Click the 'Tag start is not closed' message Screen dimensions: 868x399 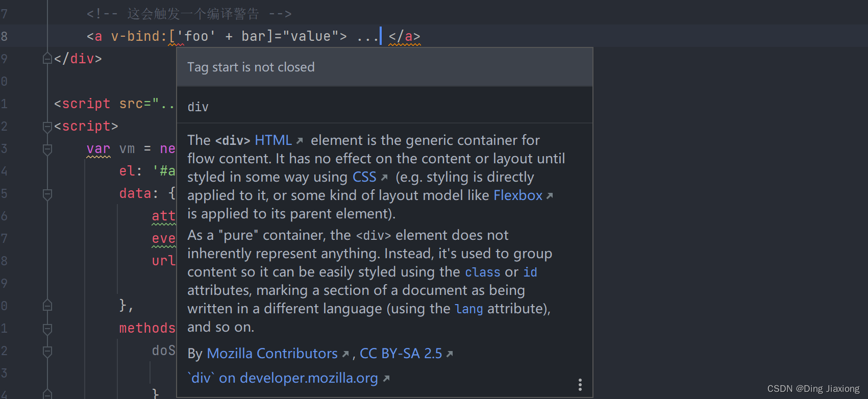(x=251, y=67)
